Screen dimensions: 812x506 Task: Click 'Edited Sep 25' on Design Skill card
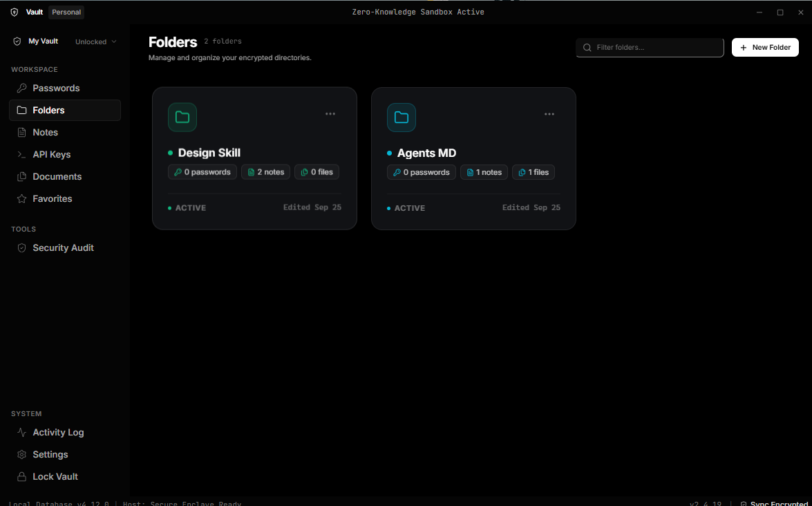coord(312,207)
